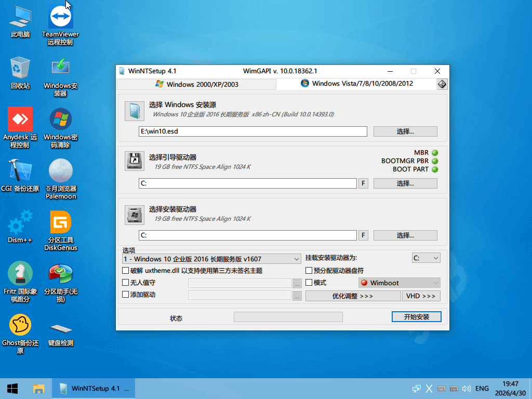Click the network tray icon
532x399 pixels.
click(x=416, y=389)
